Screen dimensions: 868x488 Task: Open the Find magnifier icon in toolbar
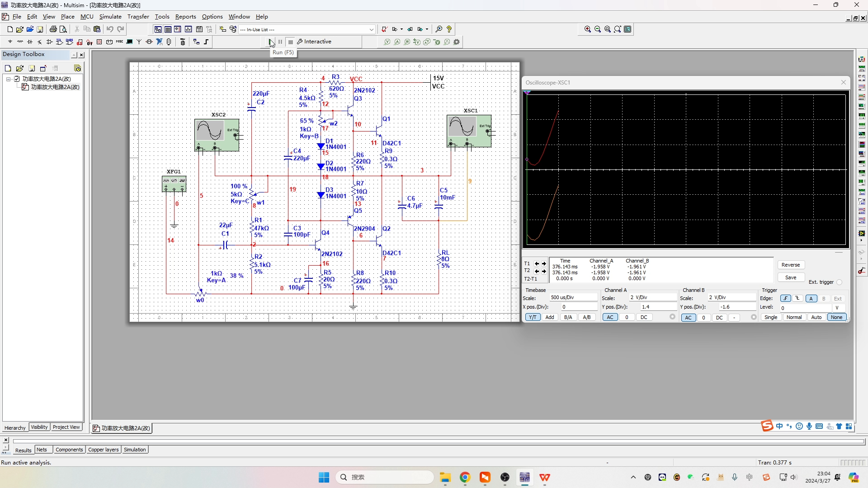tap(439, 29)
